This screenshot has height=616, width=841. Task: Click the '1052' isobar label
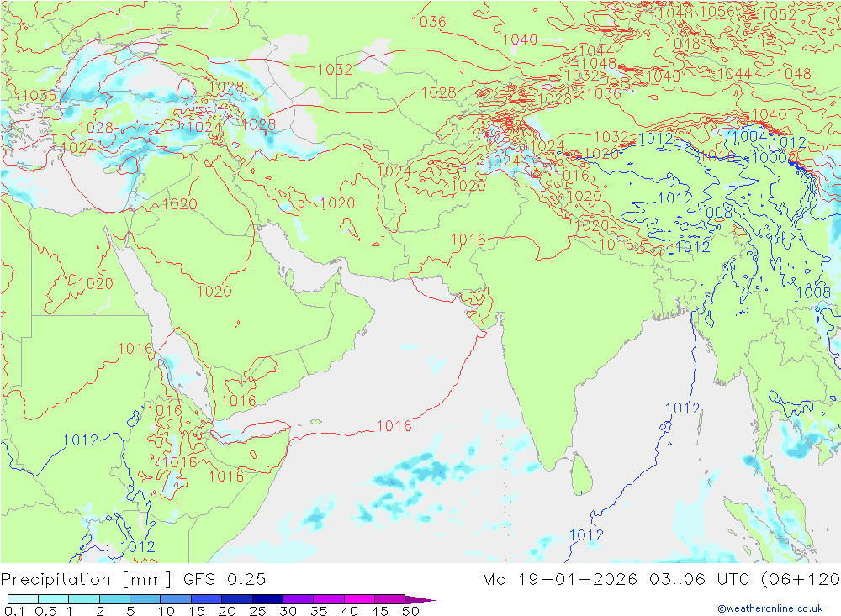pos(779,15)
